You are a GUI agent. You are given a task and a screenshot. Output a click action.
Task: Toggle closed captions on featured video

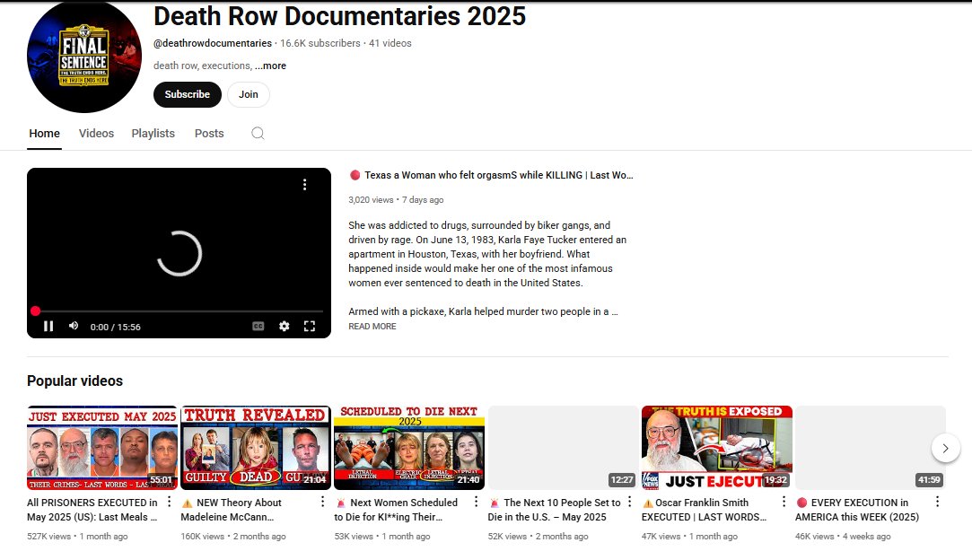(x=258, y=326)
